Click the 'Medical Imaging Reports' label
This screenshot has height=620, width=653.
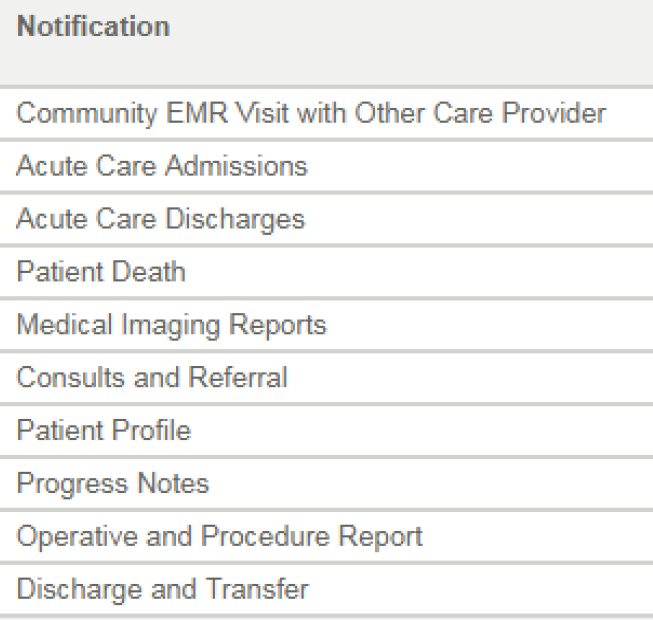[170, 324]
